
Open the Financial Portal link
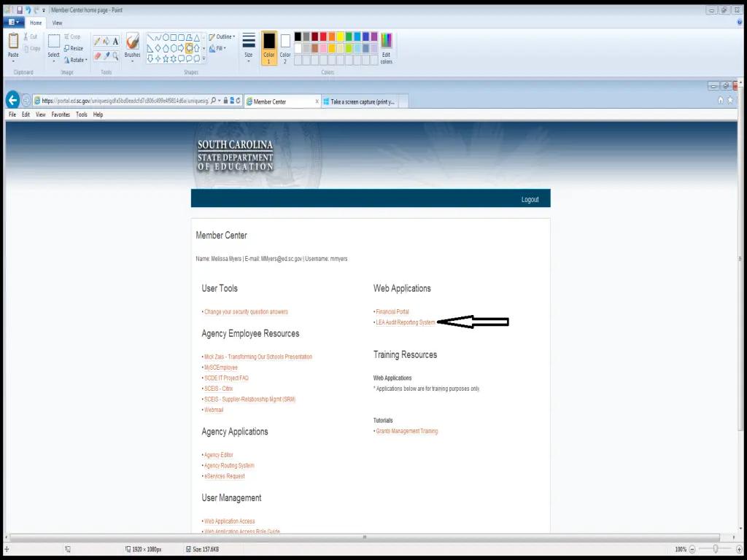point(392,312)
